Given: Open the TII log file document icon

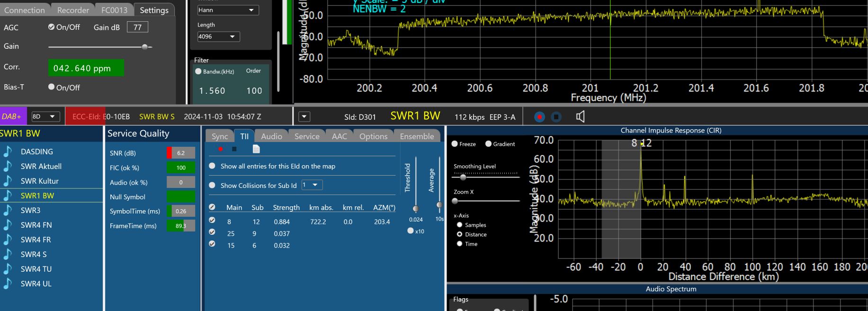Looking at the screenshot, I should (256, 149).
